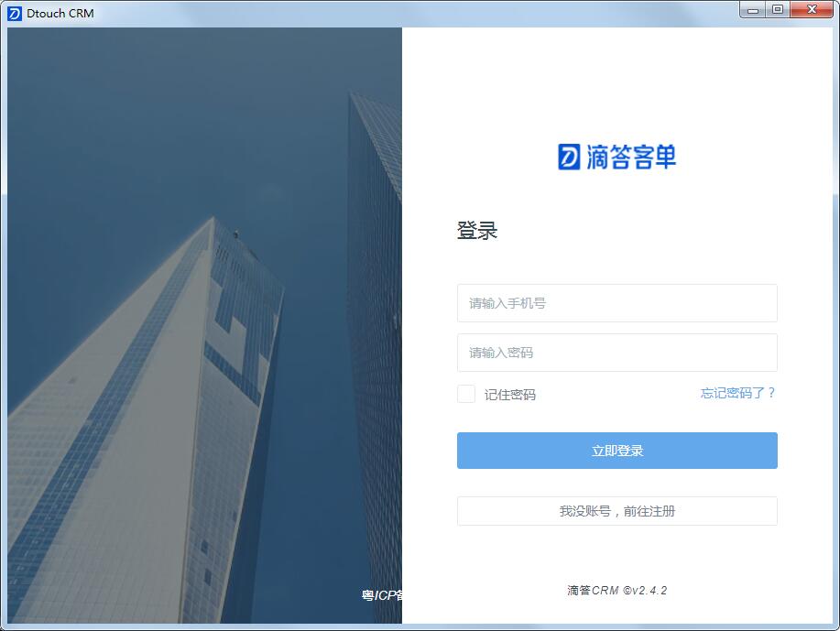Viewport: 840px width, 631px height.
Task: Focus the 请输入密码 password field
Action: pyautogui.click(x=616, y=353)
